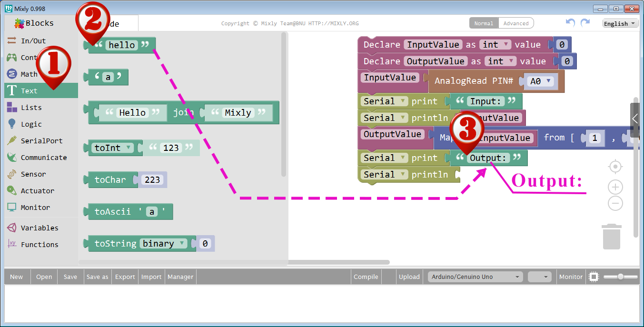Open the Communicate block category
Image resolution: width=644 pixels, height=327 pixels.
point(41,158)
